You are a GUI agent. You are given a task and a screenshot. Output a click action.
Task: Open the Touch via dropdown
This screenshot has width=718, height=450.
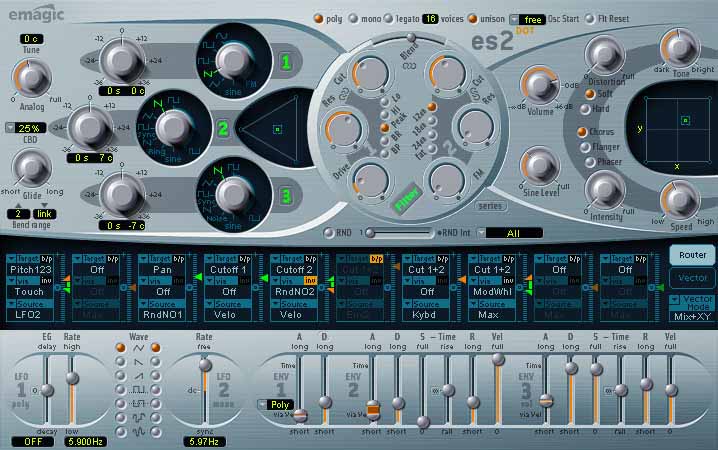[30, 292]
